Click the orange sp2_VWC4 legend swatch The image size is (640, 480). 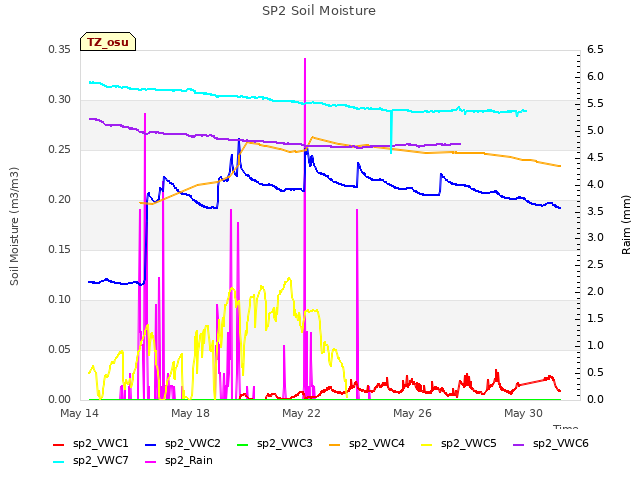click(335, 445)
